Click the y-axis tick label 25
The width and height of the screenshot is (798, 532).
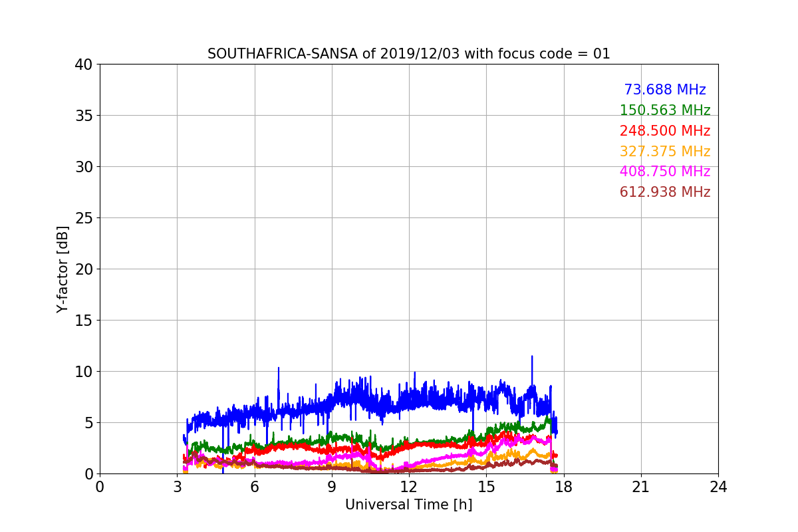pos(84,218)
